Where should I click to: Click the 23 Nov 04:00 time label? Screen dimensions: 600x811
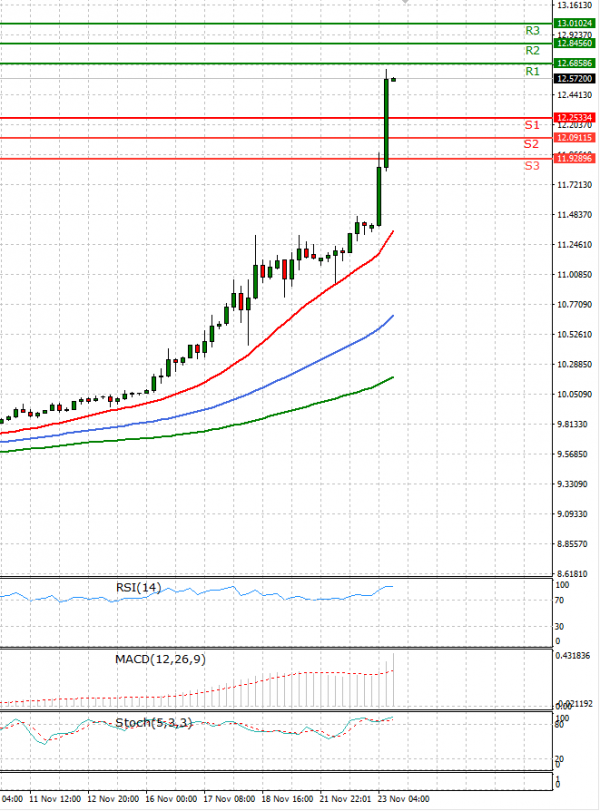pyautogui.click(x=403, y=799)
